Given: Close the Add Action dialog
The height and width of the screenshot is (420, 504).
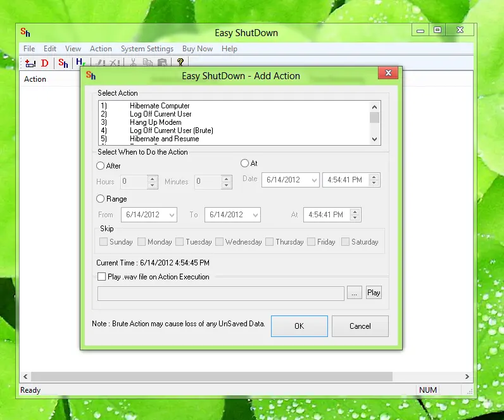Looking at the screenshot, I should (388, 73).
